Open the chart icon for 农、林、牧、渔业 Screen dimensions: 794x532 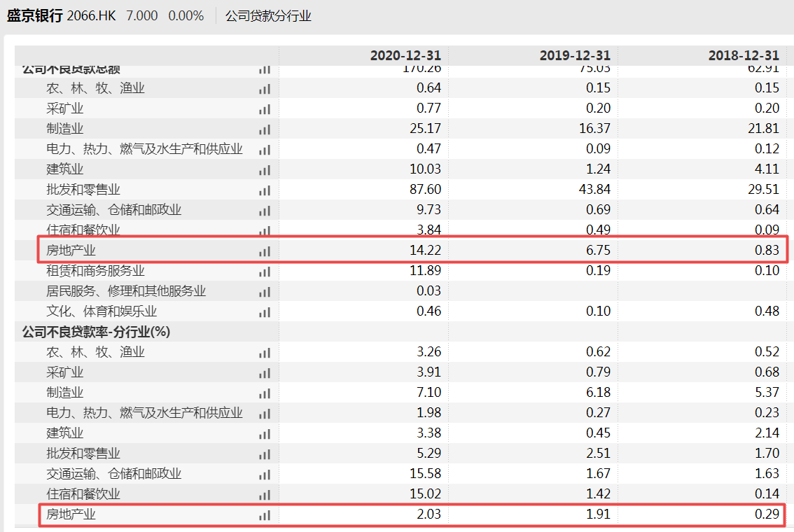coord(264,89)
